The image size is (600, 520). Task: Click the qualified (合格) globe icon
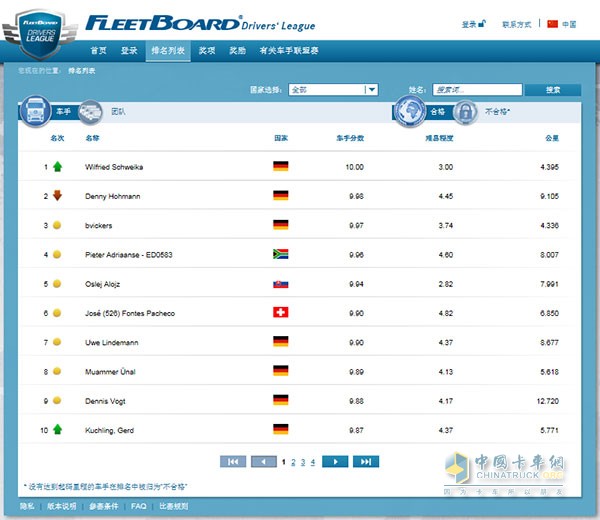(410, 112)
